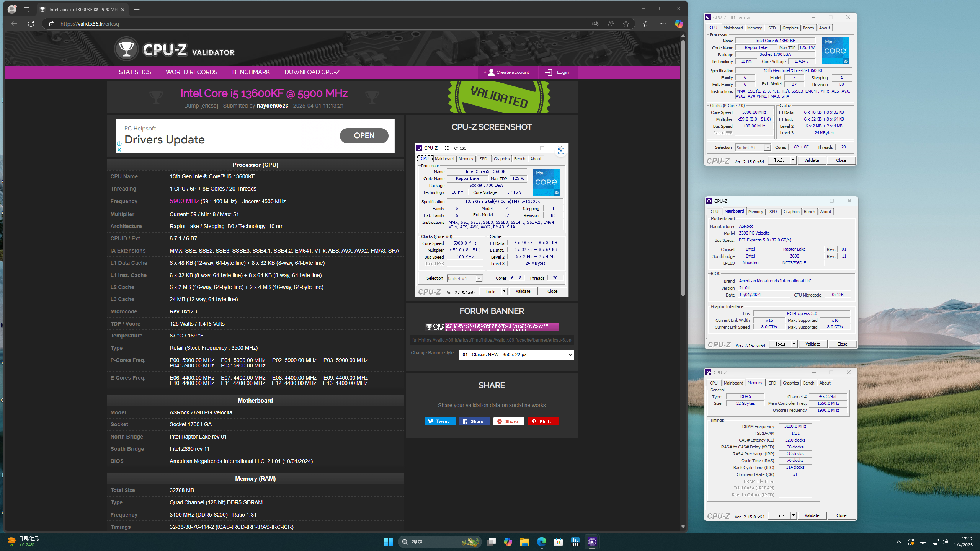Viewport: 980px width, 551px height.
Task: Open BENCHMARK page
Action: pos(251,72)
